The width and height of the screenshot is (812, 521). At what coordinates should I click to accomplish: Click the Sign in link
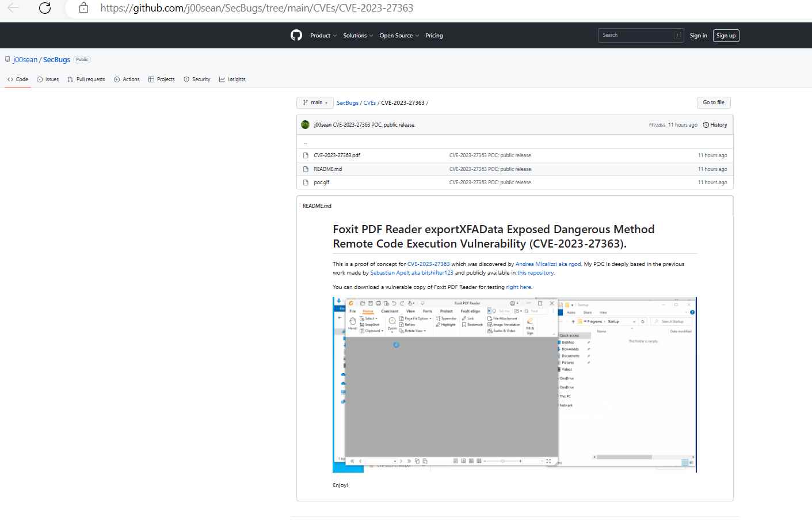699,36
